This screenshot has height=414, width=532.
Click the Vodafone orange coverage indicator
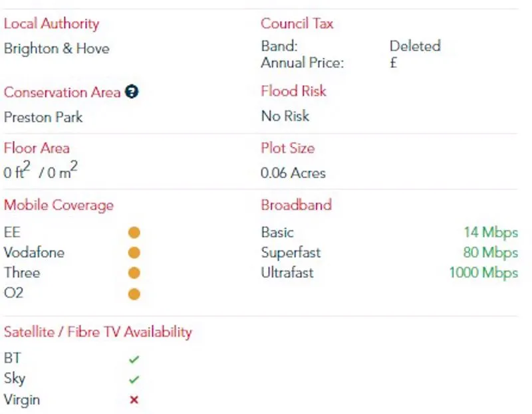click(x=134, y=253)
